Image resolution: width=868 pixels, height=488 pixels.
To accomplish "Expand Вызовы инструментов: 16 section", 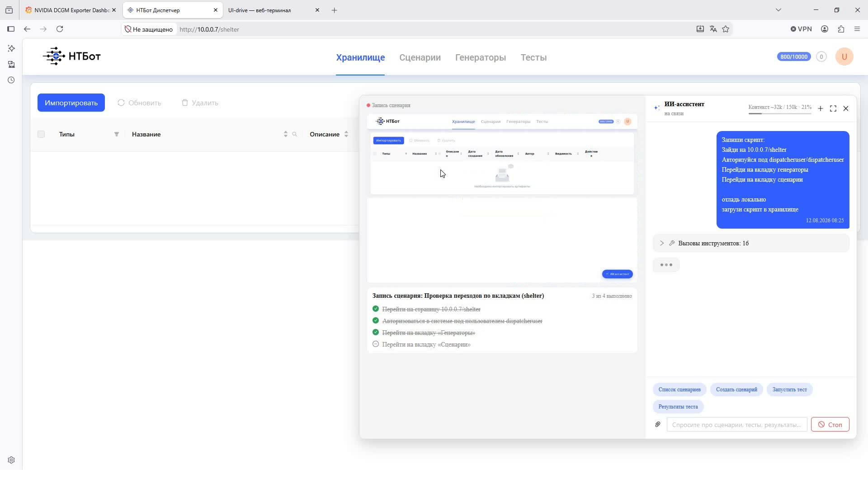I will tap(751, 243).
